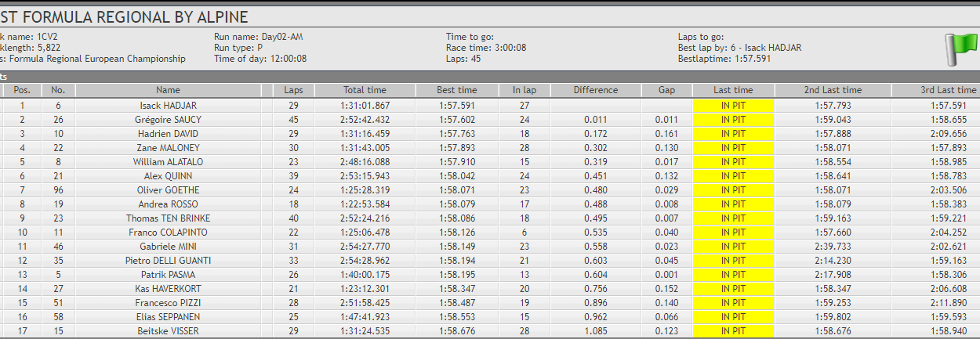
Task: Select driver name Beitske VISSER
Action: point(168,331)
